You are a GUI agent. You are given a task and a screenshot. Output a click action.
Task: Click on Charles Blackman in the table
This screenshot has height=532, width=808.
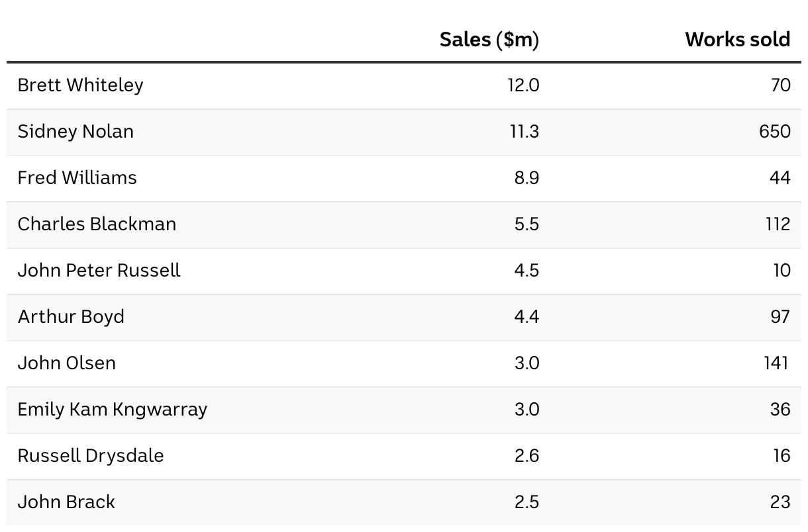(x=97, y=224)
